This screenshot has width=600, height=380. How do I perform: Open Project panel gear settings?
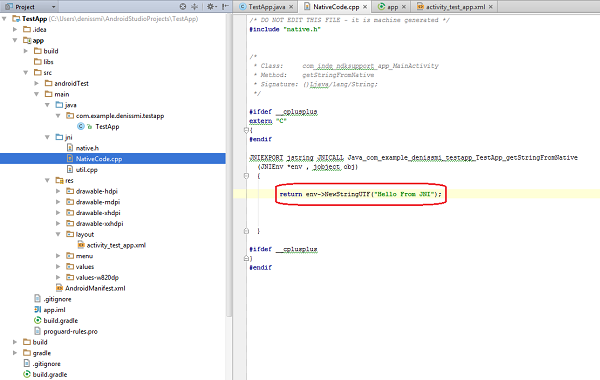click(212, 7)
